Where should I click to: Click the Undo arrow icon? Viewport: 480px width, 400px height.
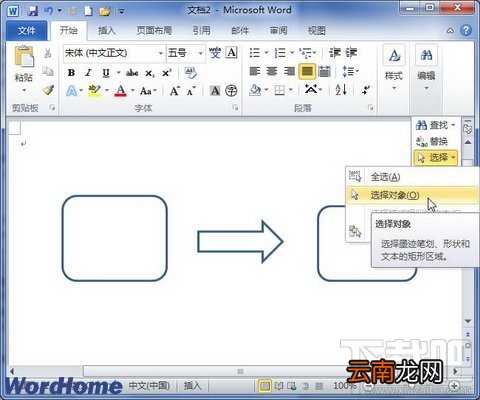pos(49,11)
